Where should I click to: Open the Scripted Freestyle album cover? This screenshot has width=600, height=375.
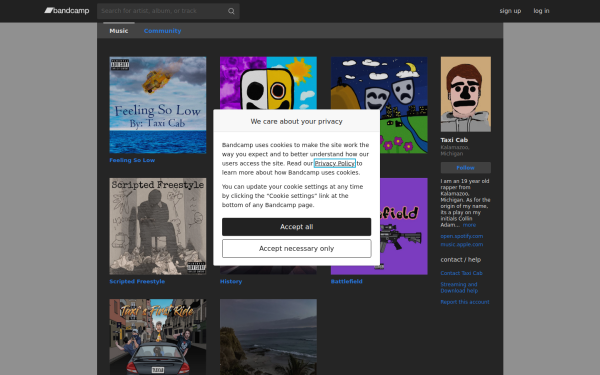tap(158, 226)
